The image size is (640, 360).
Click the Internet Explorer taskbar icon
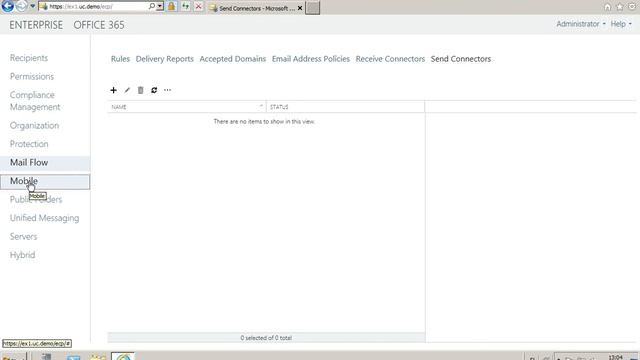click(123, 356)
